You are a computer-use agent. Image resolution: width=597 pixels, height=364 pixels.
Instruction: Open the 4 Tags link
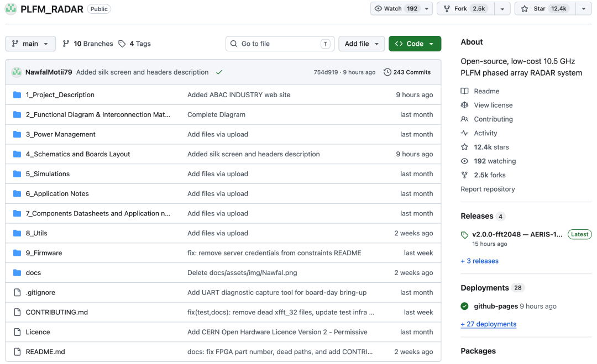click(135, 44)
